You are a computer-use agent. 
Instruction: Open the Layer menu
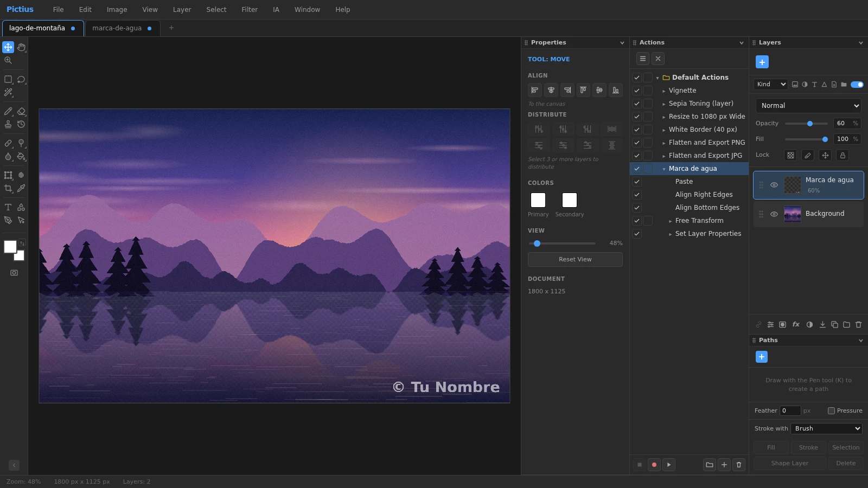click(x=182, y=10)
